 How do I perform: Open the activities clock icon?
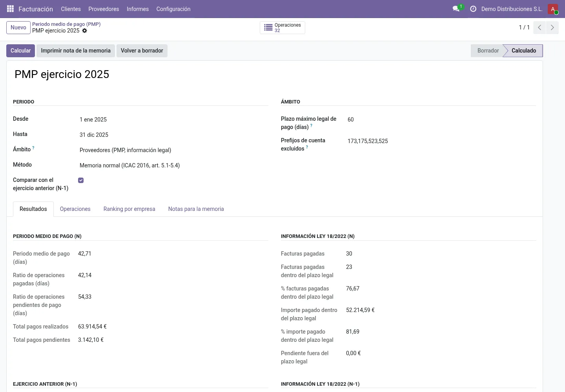(x=473, y=9)
